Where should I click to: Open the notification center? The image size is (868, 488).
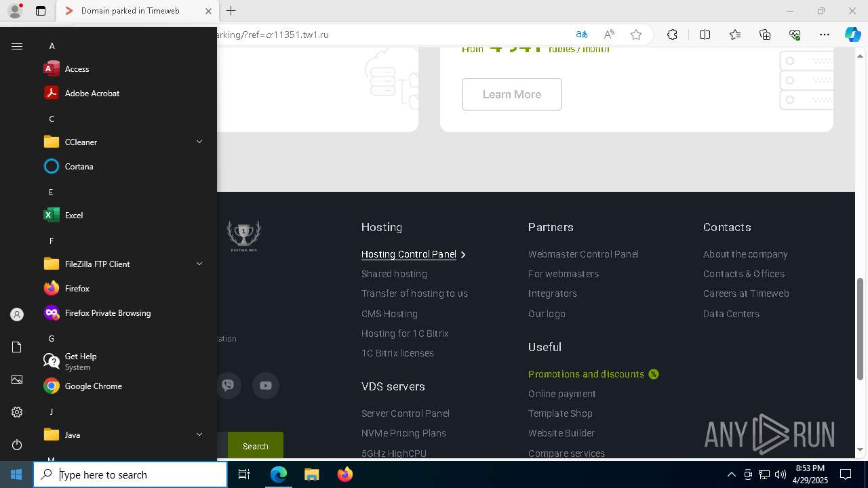pyautogui.click(x=846, y=474)
